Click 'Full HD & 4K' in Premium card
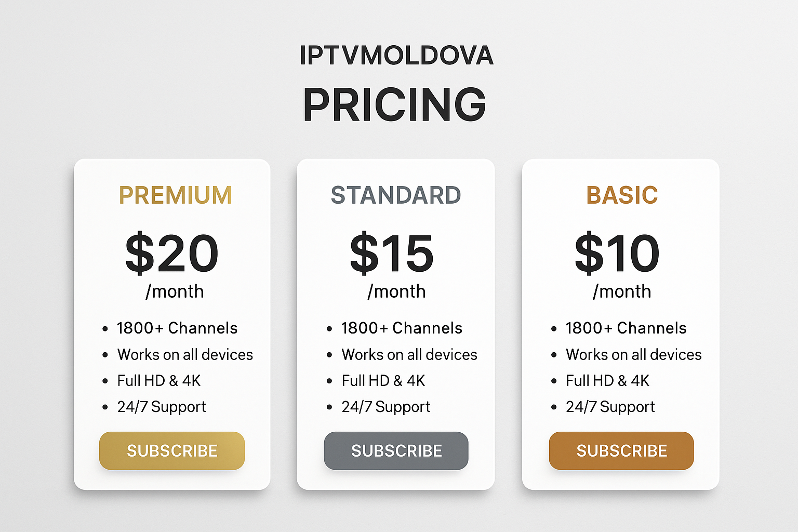This screenshot has height=532, width=798. (x=159, y=381)
